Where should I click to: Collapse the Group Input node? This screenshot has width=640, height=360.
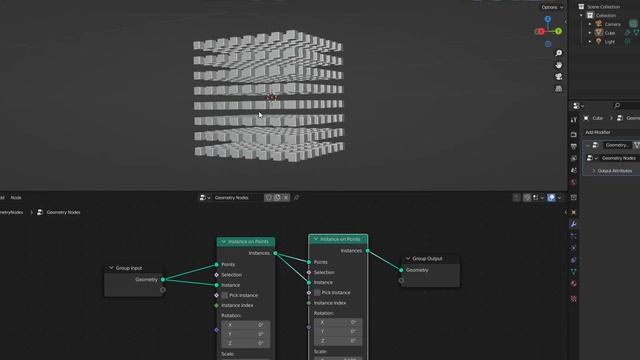(111, 268)
